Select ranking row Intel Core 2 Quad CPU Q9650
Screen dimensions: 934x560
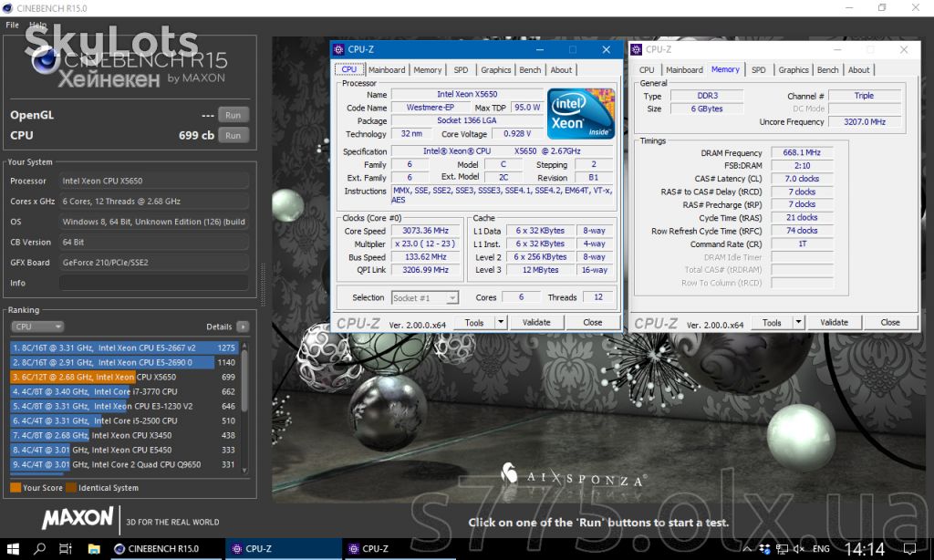[x=124, y=464]
